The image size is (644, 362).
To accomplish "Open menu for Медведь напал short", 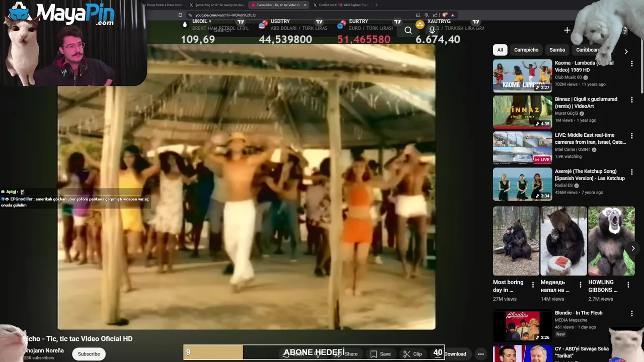I will coord(580,285).
